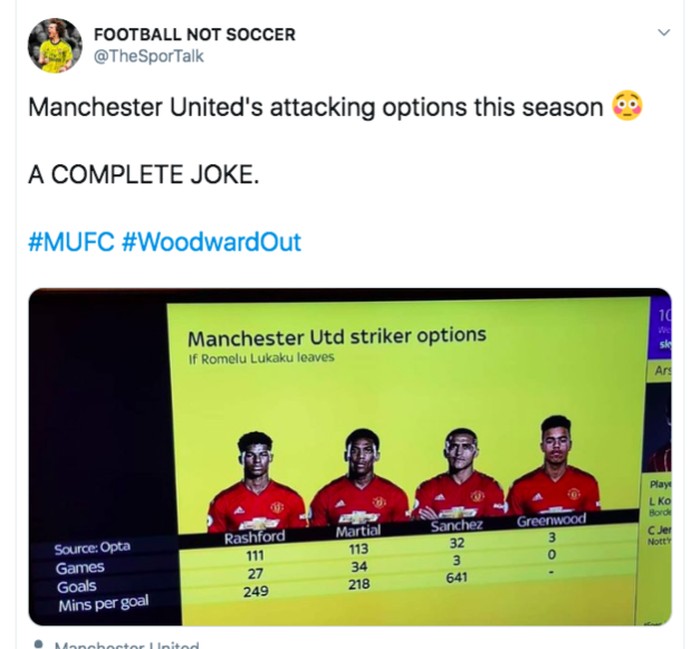Viewport: 700px width, 649px height.
Task: Click the 'Manchester Utd striker options' heading
Action: point(337,337)
